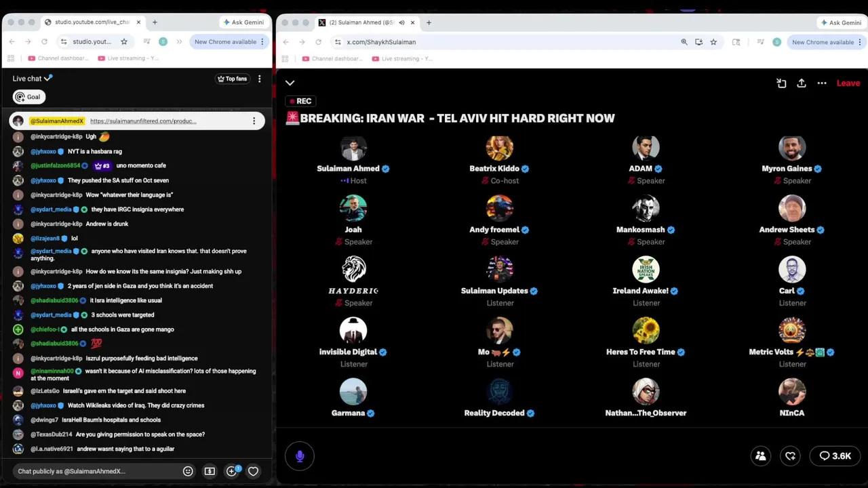Click Ask Gemini in the YouTube Studio window

(x=243, y=22)
